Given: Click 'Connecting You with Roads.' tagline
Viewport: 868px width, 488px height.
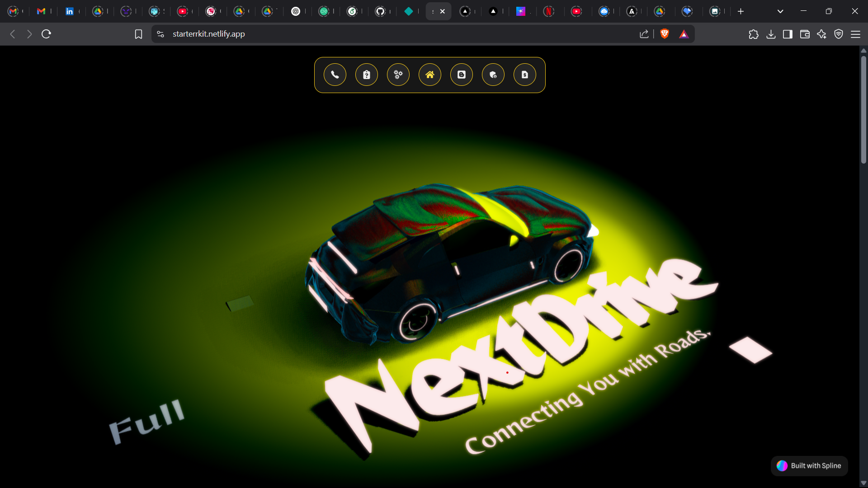Looking at the screenshot, I should tap(588, 391).
